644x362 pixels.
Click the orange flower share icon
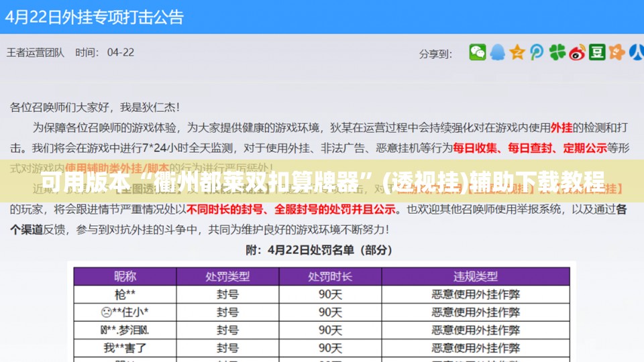click(x=617, y=52)
